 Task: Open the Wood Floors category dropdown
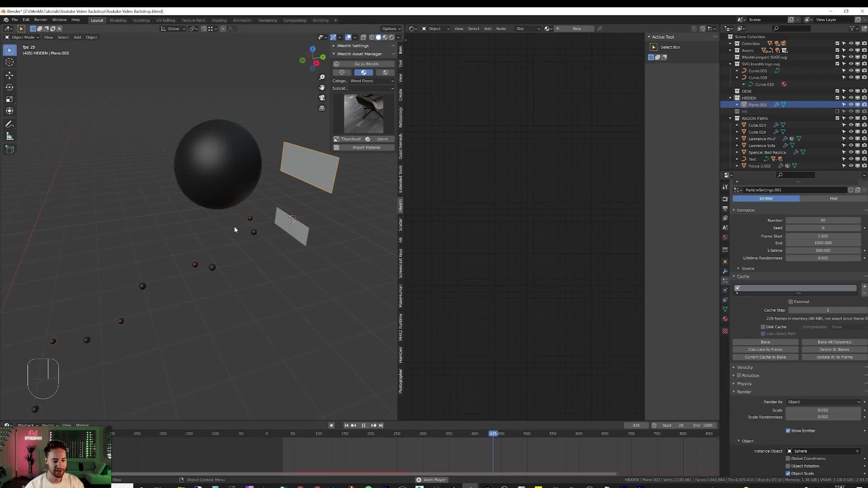click(372, 81)
